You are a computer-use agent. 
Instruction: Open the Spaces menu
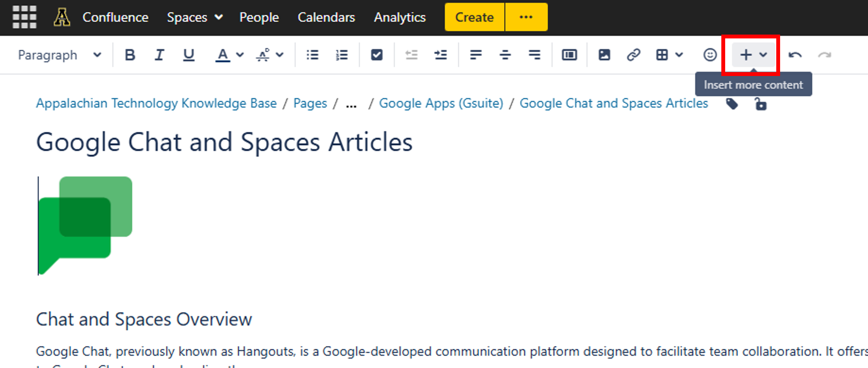[x=195, y=17]
